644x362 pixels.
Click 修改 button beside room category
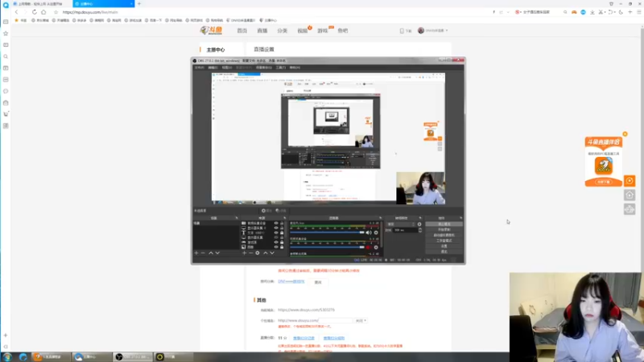coord(318,282)
